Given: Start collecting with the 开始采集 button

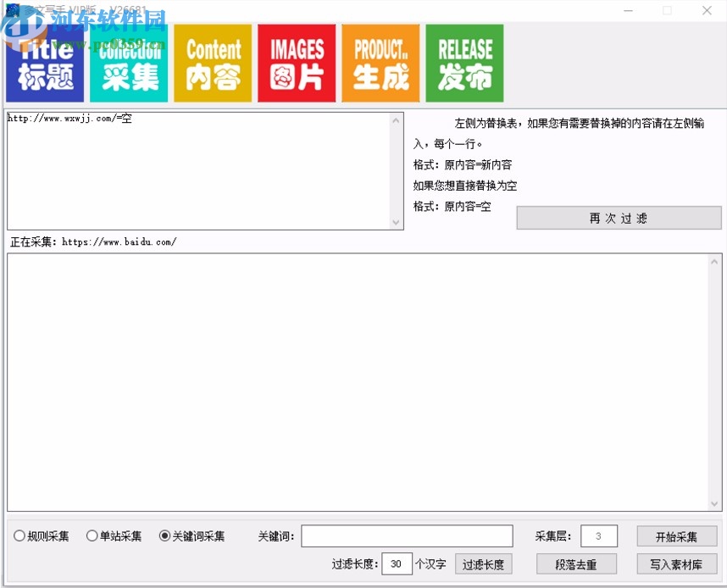Looking at the screenshot, I should [x=676, y=535].
